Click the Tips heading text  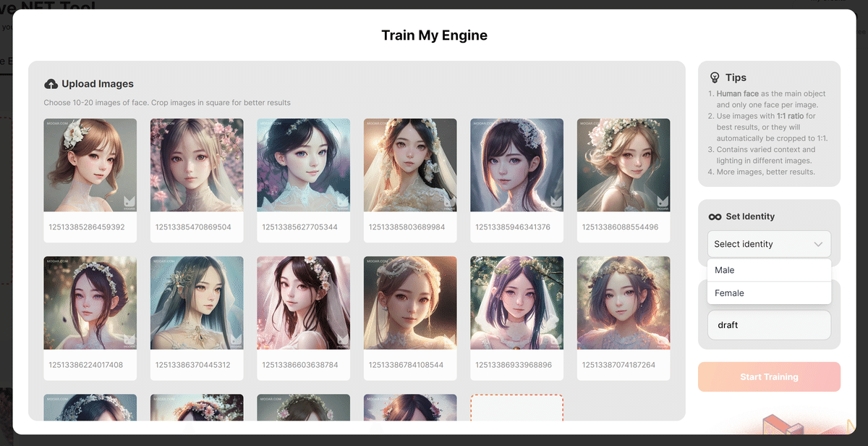pyautogui.click(x=736, y=77)
